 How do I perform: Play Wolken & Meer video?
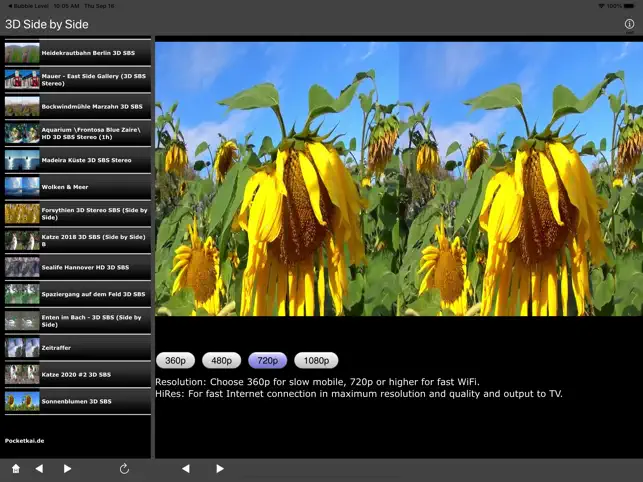[78, 187]
